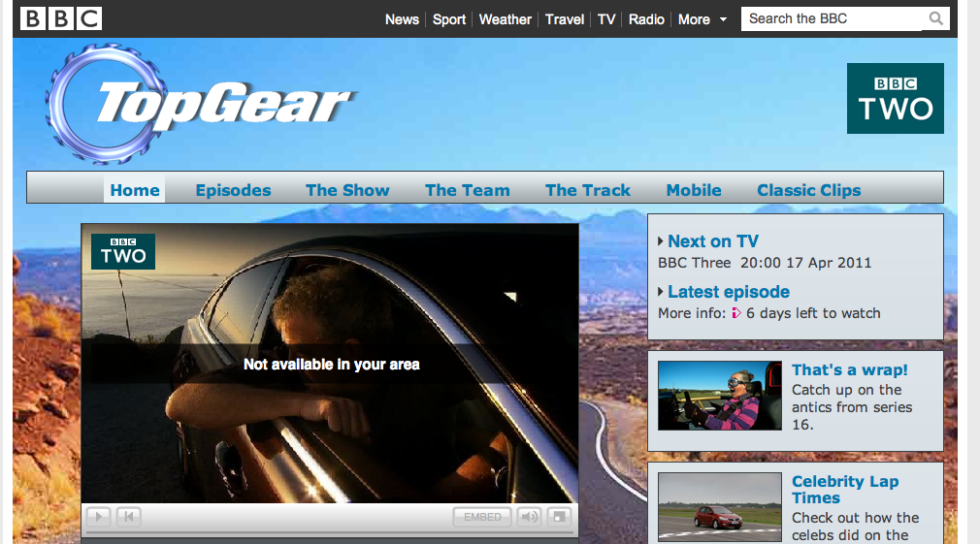Click the Top Gear logo
The height and width of the screenshot is (544, 980).
201,104
